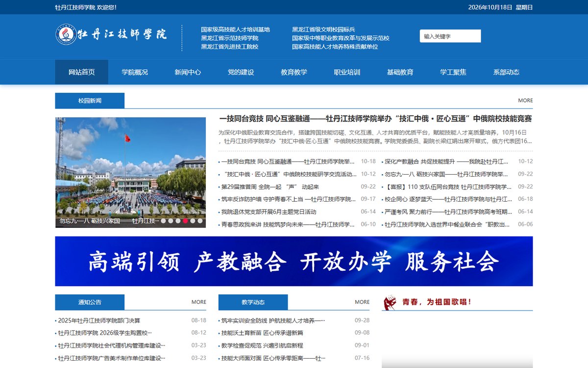Open article 技能沃土育新苗 匠心传承谱新篇
This screenshot has width=588, height=368.
coord(262,333)
